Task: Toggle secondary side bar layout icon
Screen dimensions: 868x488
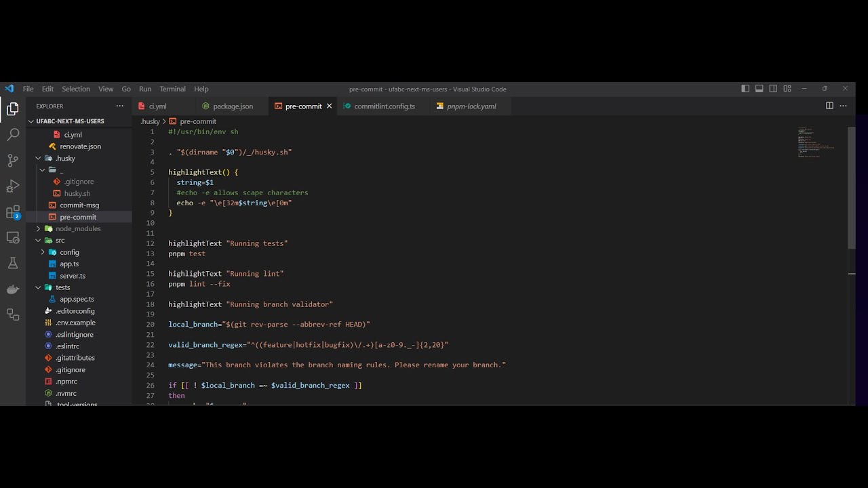Action: (773, 89)
